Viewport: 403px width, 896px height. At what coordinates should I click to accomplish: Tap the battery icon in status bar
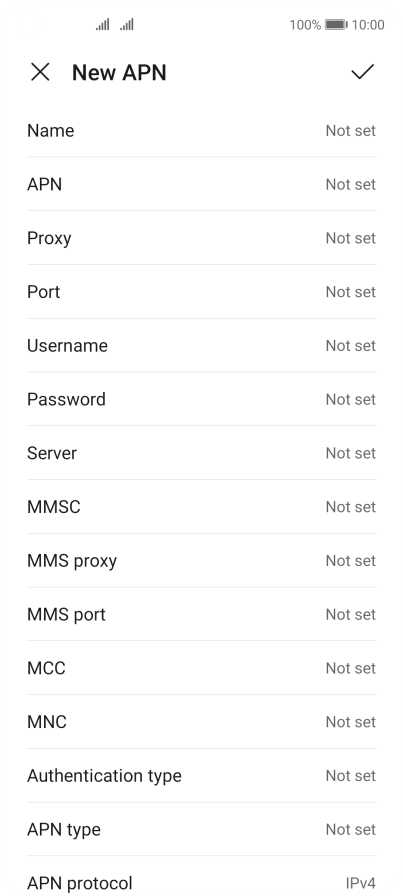click(x=336, y=25)
